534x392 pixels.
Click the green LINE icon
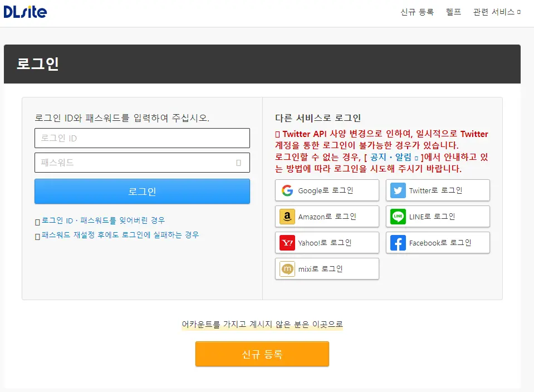coord(398,217)
